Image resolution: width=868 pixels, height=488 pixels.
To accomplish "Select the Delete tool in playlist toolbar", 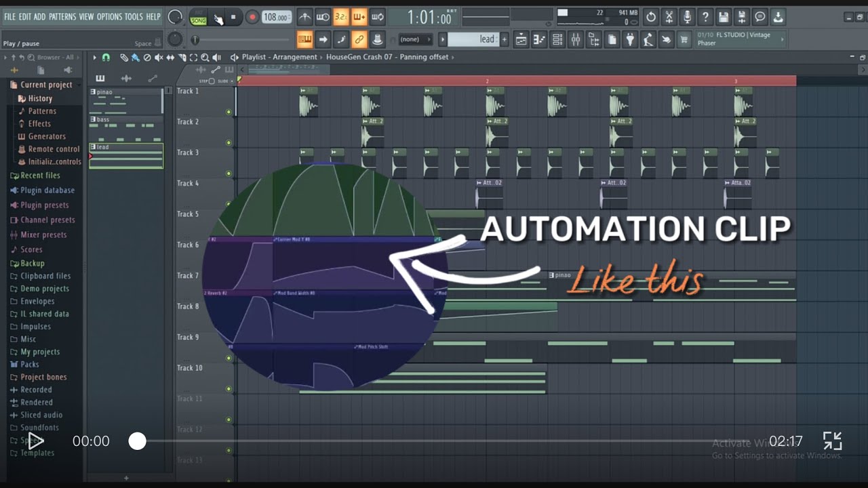I will tap(147, 58).
